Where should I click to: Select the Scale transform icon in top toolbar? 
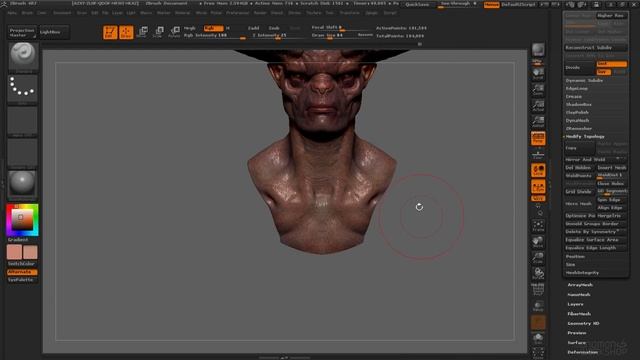point(159,31)
